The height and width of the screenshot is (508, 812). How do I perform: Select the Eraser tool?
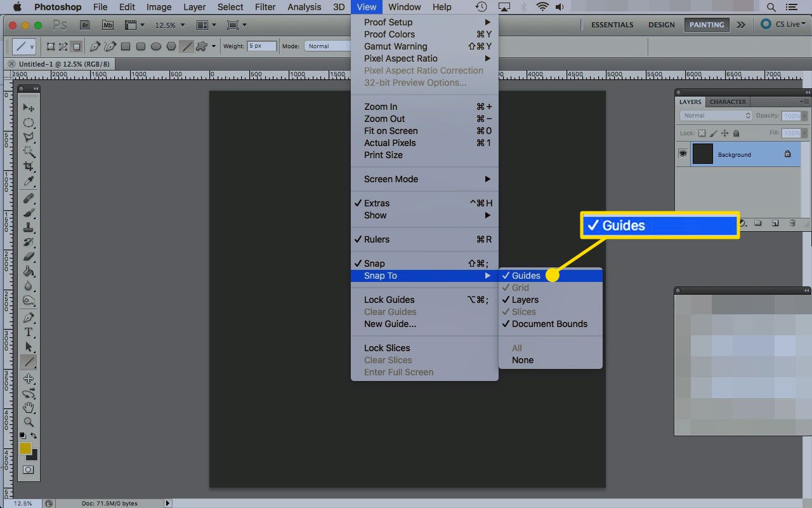point(29,257)
